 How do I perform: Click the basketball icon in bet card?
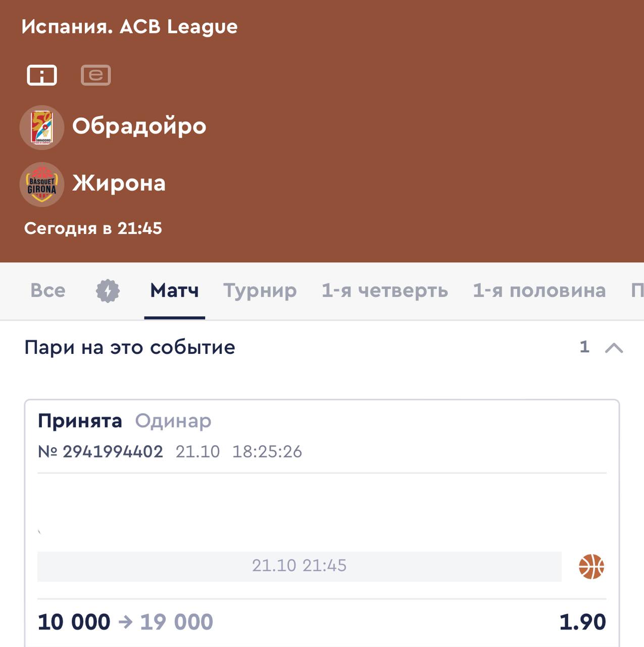pyautogui.click(x=591, y=567)
